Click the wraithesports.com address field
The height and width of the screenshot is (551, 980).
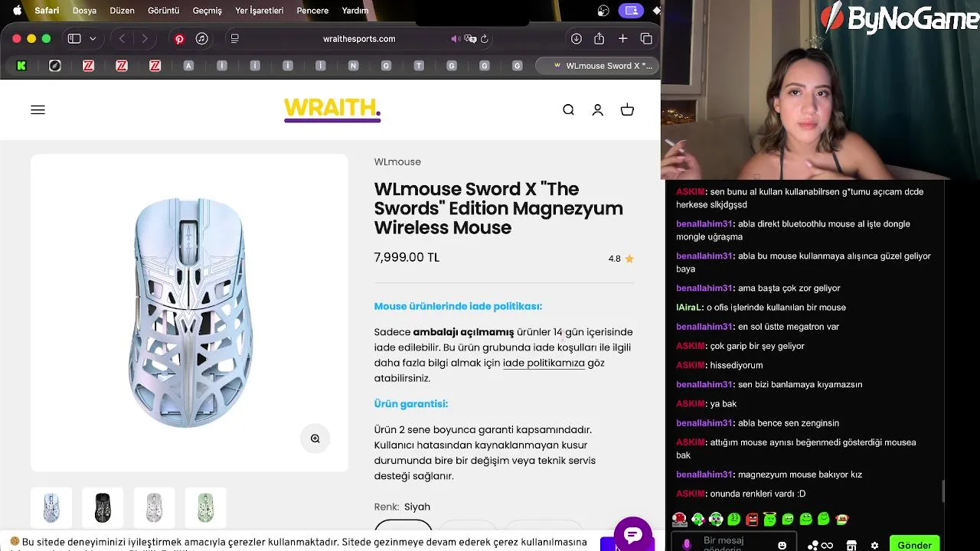tap(359, 38)
